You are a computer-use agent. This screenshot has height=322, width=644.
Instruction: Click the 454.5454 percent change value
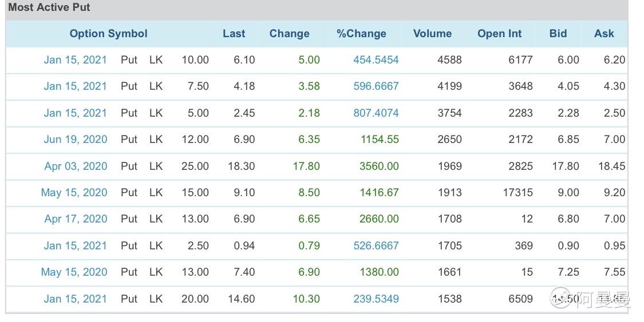click(376, 60)
